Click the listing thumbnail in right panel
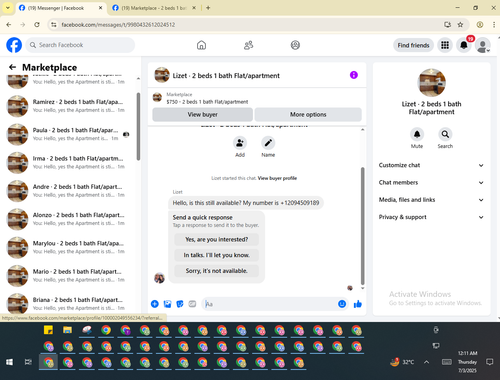Screen dimensions: 500x380 [431, 83]
